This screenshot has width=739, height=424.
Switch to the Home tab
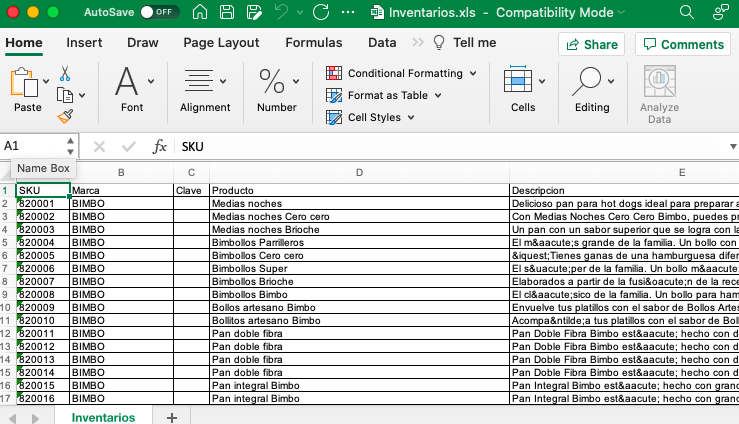(x=24, y=43)
